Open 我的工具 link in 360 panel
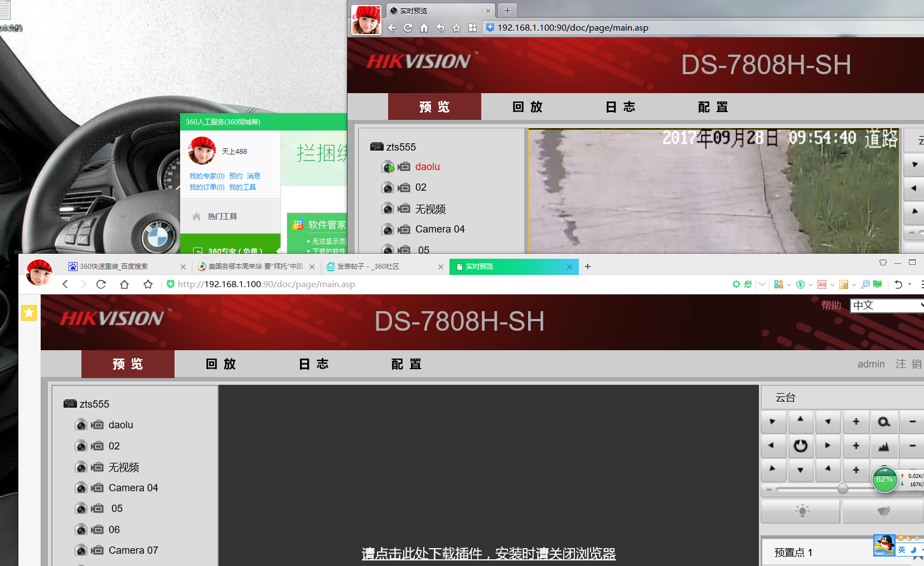This screenshot has width=924, height=566. (243, 187)
